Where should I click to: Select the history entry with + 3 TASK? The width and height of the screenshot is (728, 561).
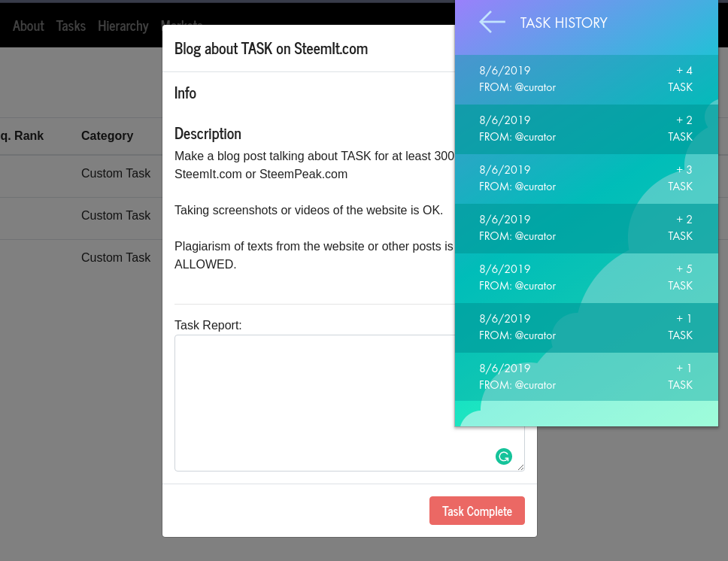point(586,179)
